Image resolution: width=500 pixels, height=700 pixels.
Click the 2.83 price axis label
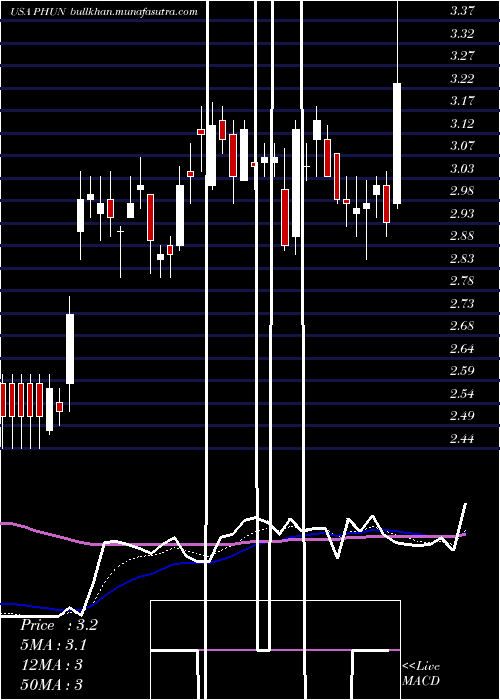(x=462, y=258)
